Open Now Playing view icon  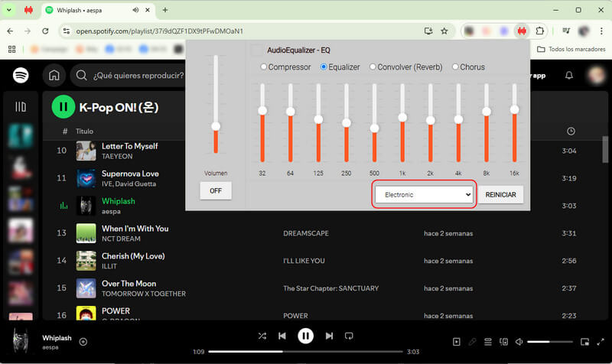pyautogui.click(x=456, y=342)
